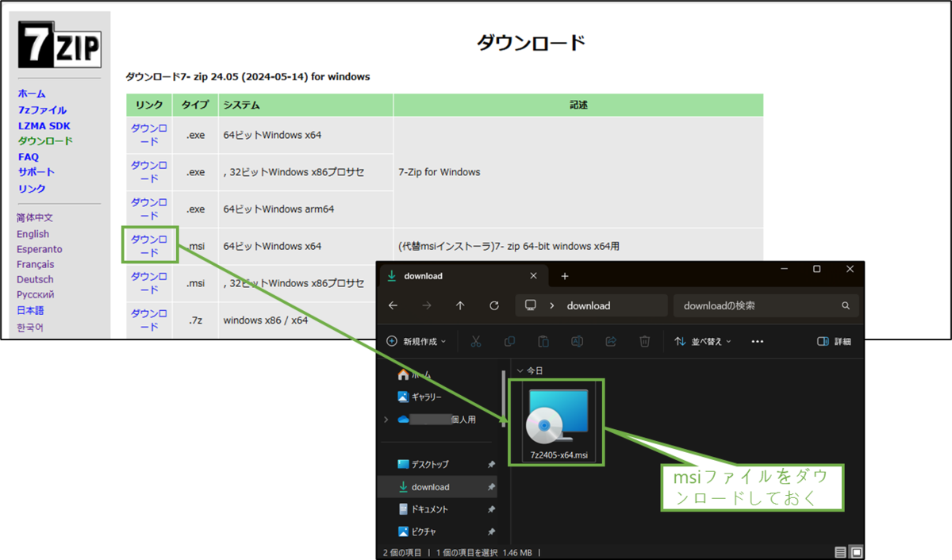Click the 7-Zip logo on the webpage
952x560 pixels.
coord(59,44)
